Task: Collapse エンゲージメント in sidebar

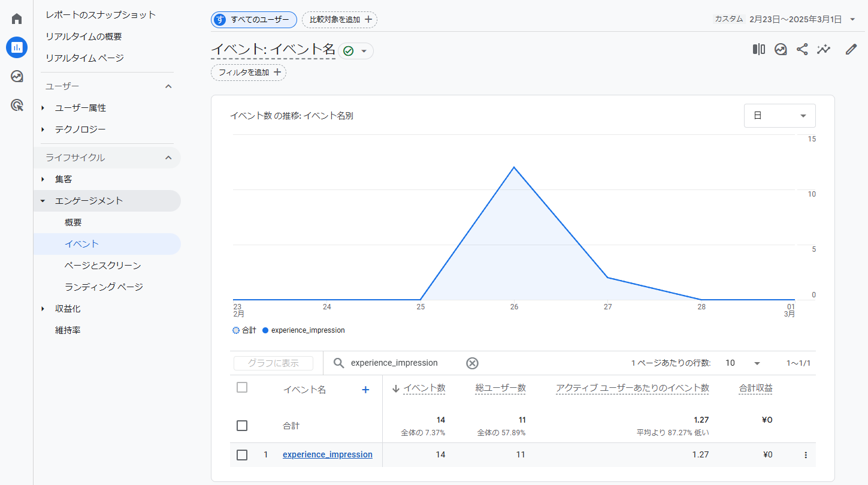Action: [x=43, y=201]
